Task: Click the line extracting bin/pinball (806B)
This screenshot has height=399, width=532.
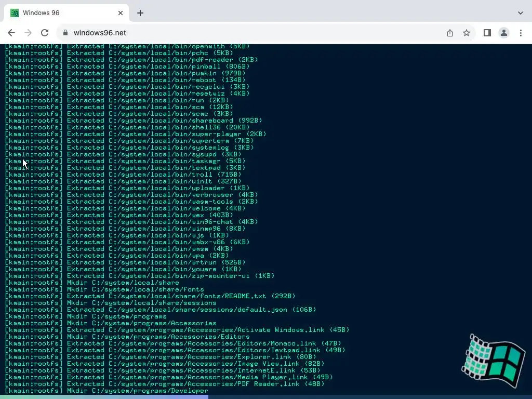Action: pos(127,66)
